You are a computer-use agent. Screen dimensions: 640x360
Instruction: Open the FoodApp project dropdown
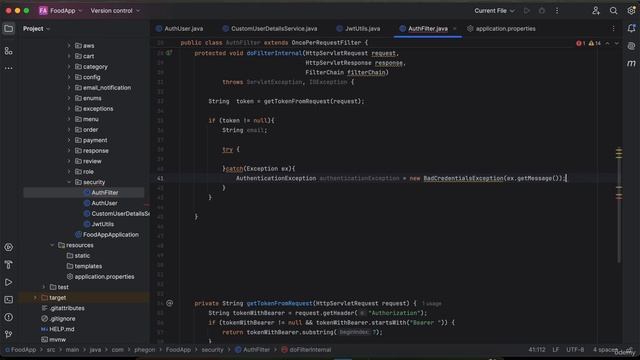(x=60, y=11)
